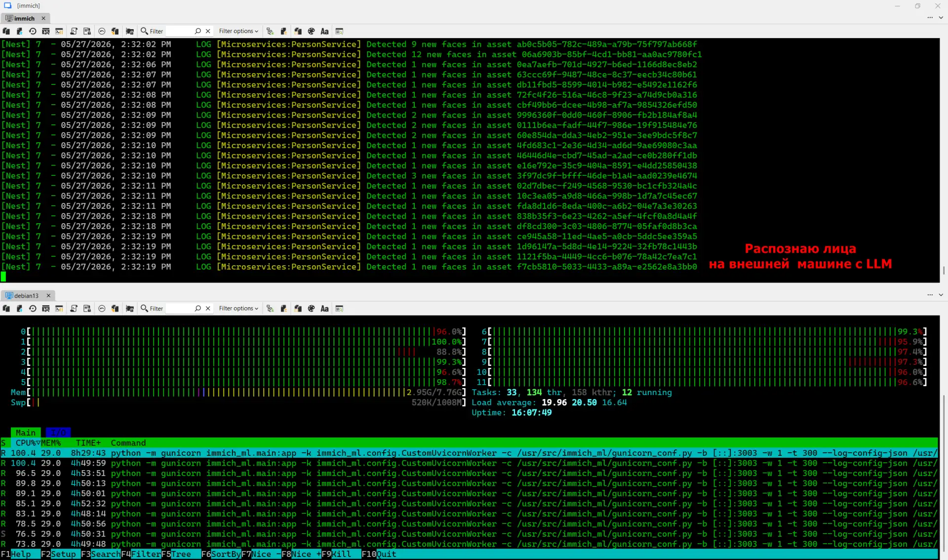Viewport: 948px width, 560px height.
Task: Click the reconnect circular-arrow icon in immich toolbar
Action: click(33, 31)
